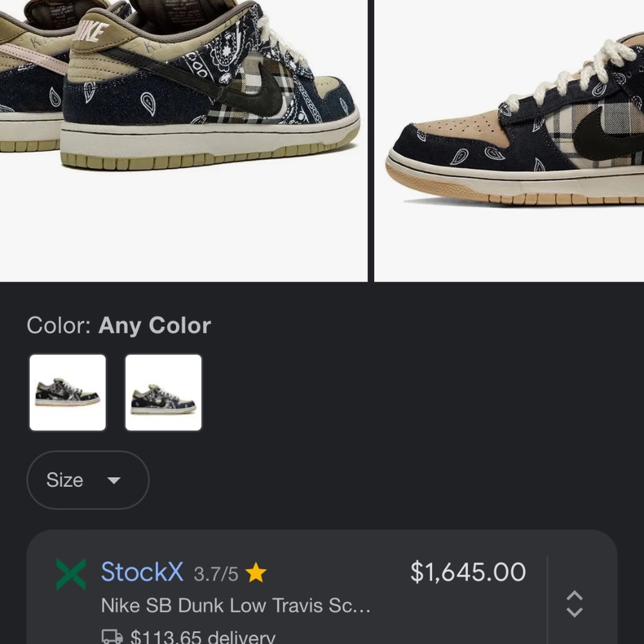The height and width of the screenshot is (644, 644).
Task: Select the second sneaker color thumbnail
Action: 163,392
